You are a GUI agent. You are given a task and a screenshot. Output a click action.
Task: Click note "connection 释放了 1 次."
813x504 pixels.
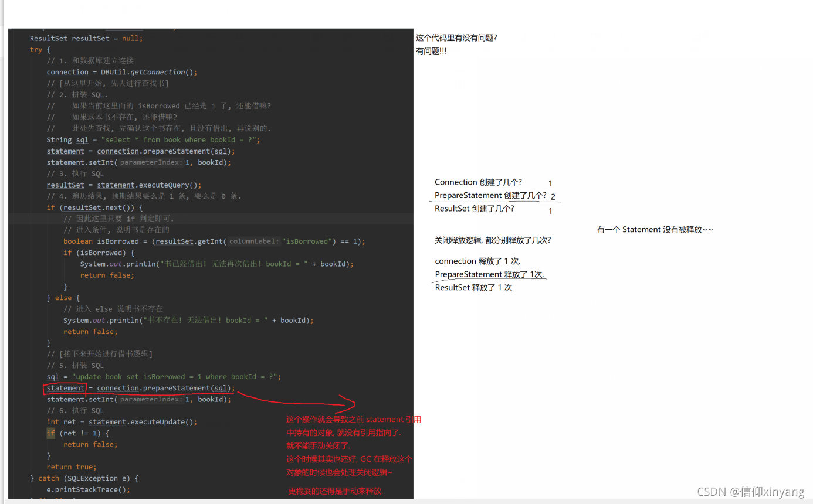[x=477, y=261]
